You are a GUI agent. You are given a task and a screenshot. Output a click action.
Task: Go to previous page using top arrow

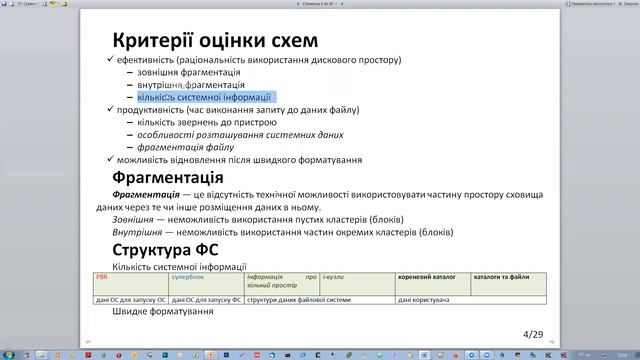coord(298,4)
